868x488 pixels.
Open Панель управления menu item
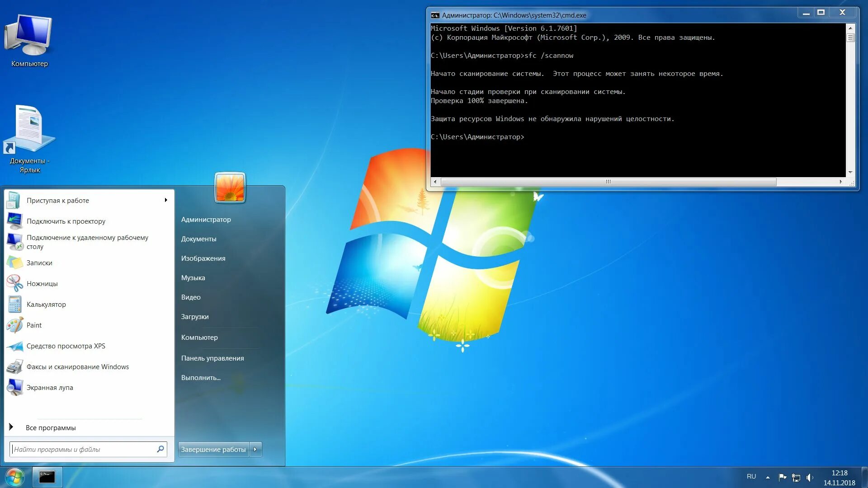pos(212,358)
